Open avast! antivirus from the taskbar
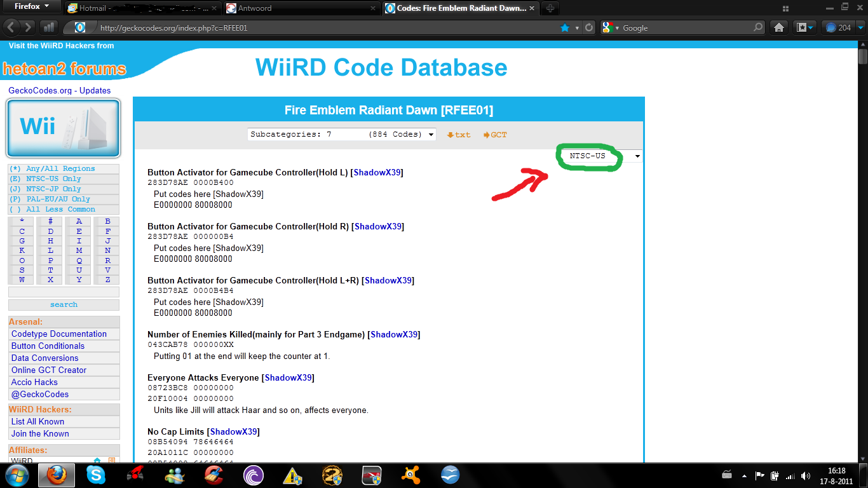The height and width of the screenshot is (488, 868). (410, 475)
